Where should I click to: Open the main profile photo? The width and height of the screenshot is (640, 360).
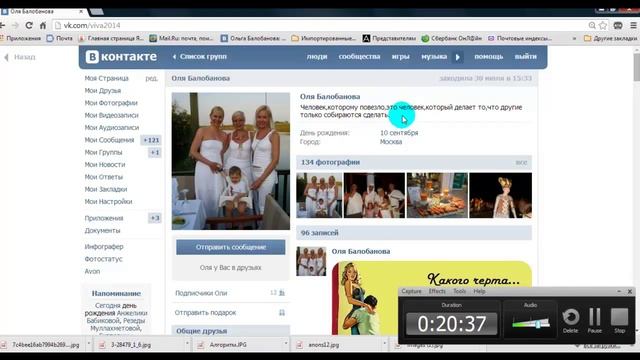point(231,161)
